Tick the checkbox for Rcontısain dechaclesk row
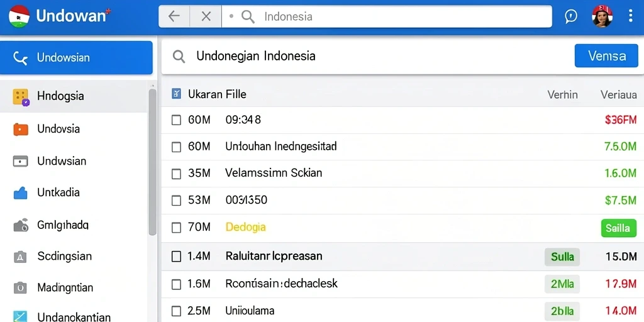Screen dimensions: 644x322 (176, 284)
